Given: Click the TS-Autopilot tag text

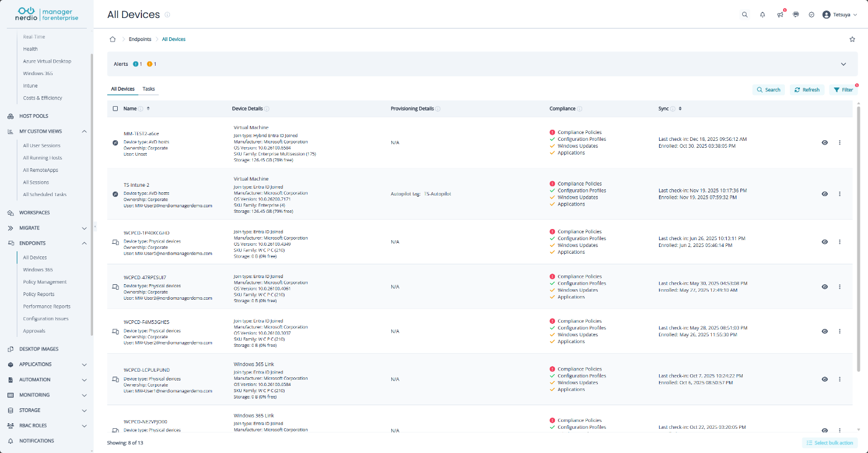Looking at the screenshot, I should point(438,194).
